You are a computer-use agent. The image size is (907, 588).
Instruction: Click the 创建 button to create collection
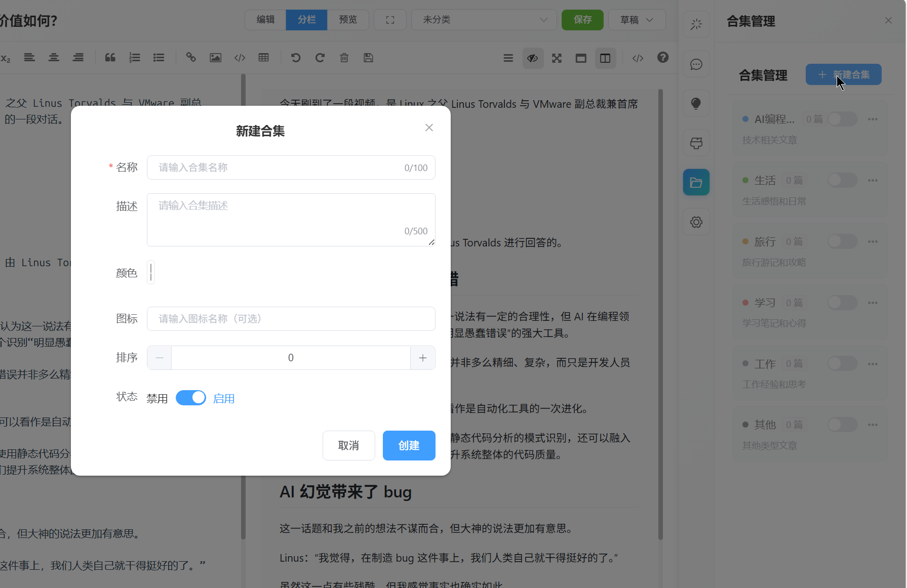coord(409,445)
